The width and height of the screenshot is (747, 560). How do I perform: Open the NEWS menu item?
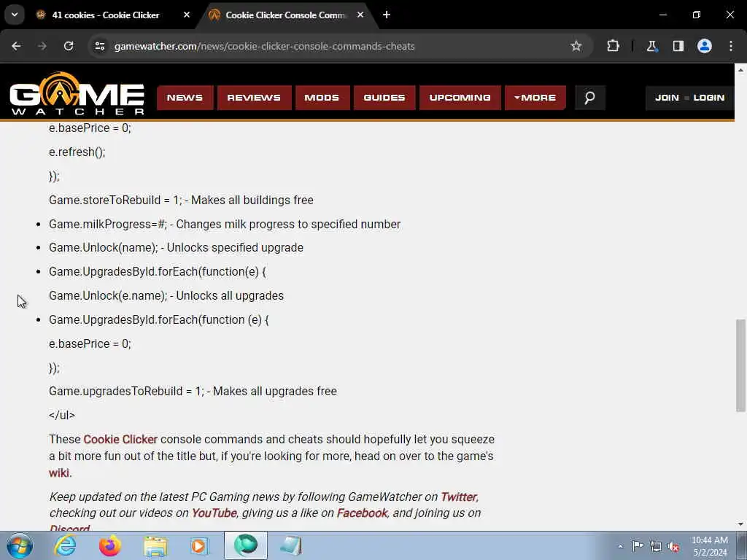[185, 98]
